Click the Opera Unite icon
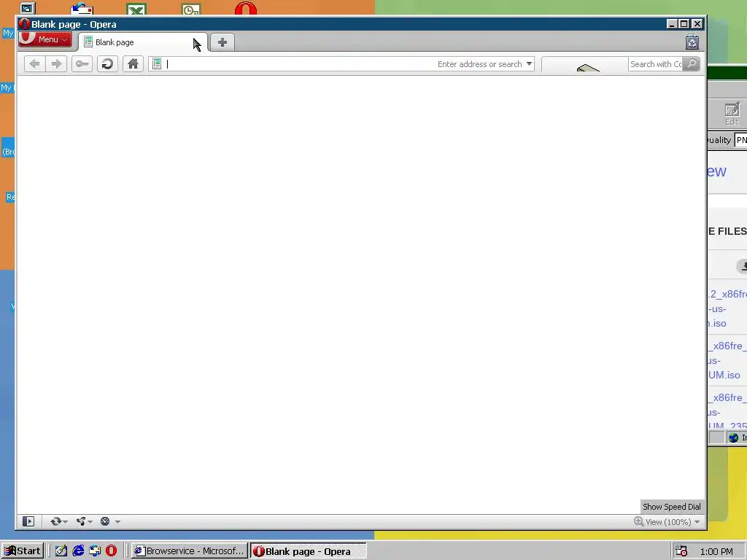This screenshot has width=747, height=560. 80,521
